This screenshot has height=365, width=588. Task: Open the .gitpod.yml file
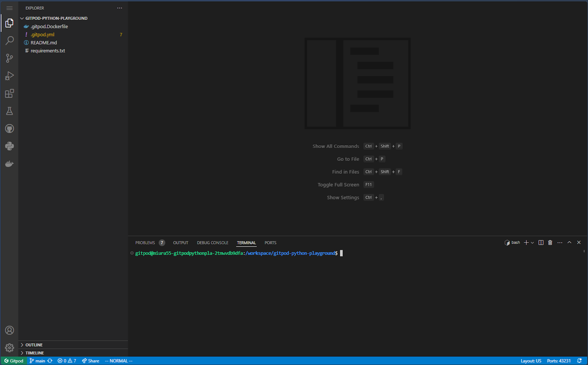pyautogui.click(x=43, y=35)
